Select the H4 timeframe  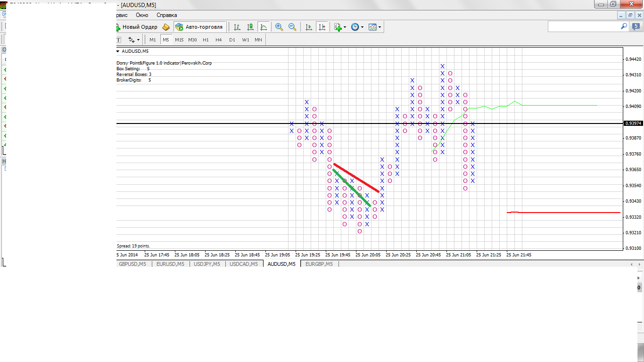[x=219, y=40]
